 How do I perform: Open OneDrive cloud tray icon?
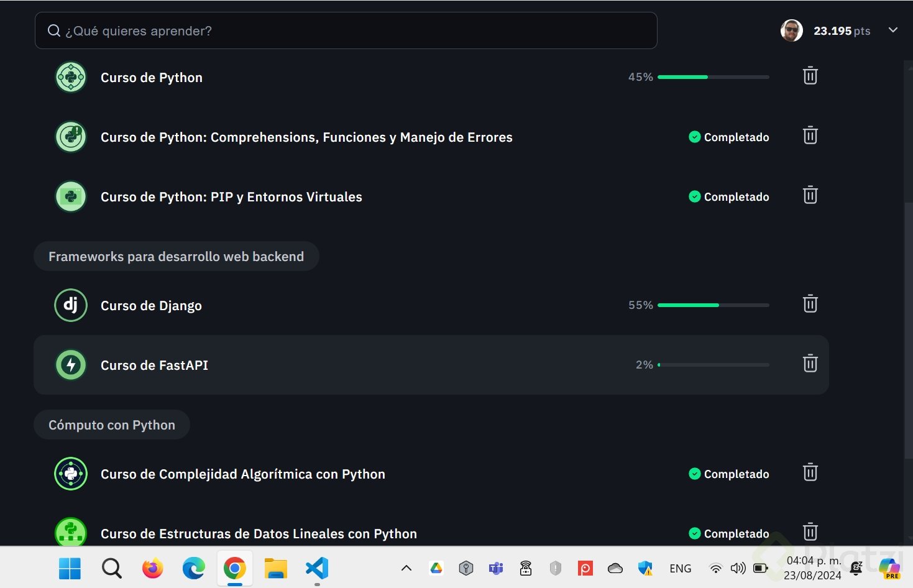615,568
